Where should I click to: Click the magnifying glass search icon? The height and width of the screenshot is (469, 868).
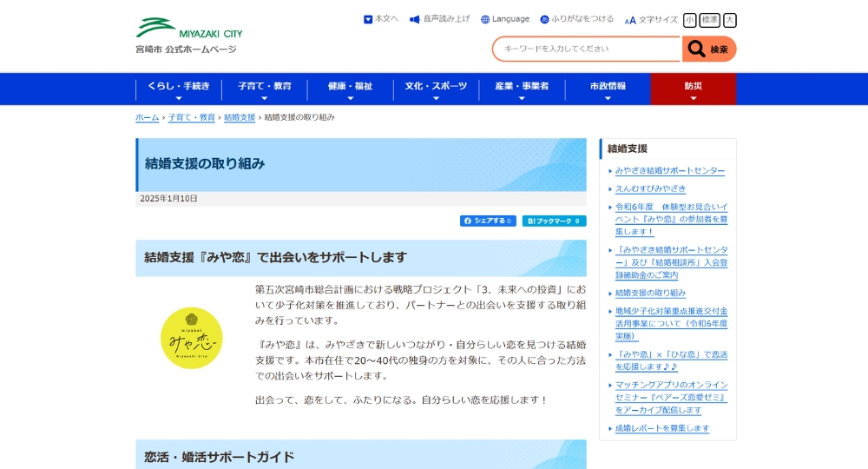(x=696, y=50)
